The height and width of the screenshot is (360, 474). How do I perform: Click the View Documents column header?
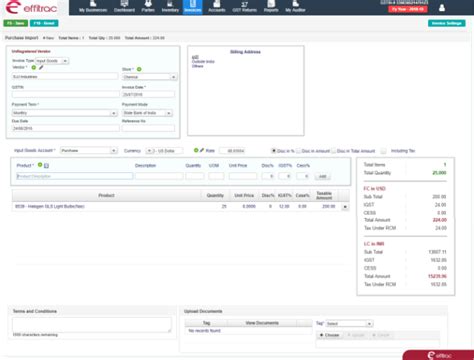point(262,323)
